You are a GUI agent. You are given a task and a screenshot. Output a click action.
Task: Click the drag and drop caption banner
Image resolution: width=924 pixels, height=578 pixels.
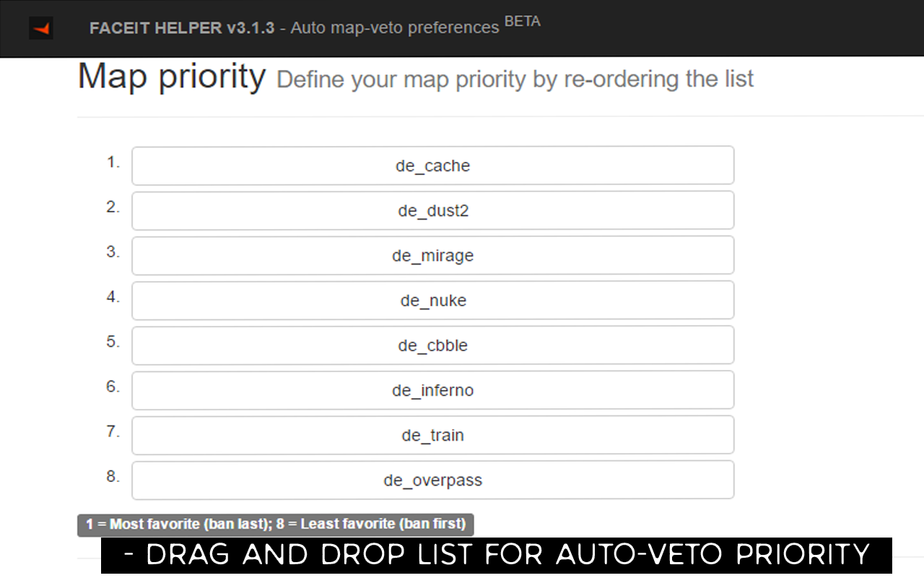pos(497,555)
